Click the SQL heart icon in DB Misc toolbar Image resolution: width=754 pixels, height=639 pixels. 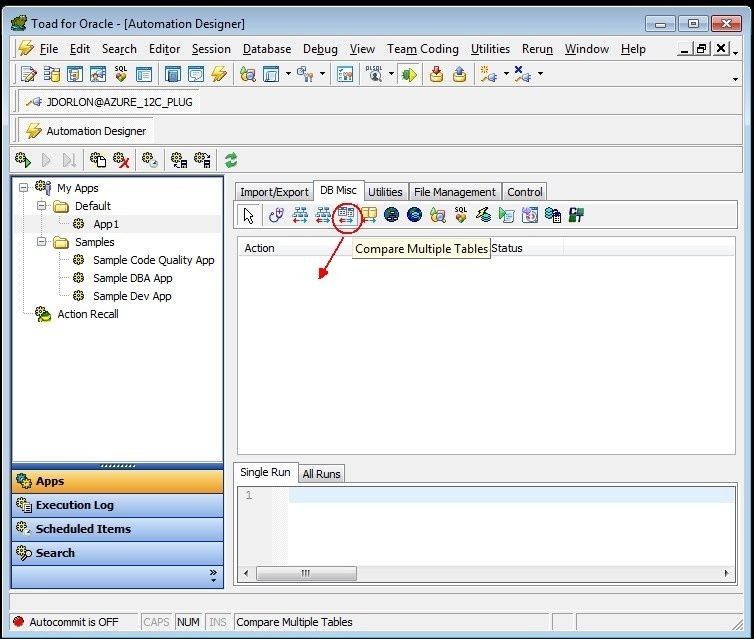[461, 215]
